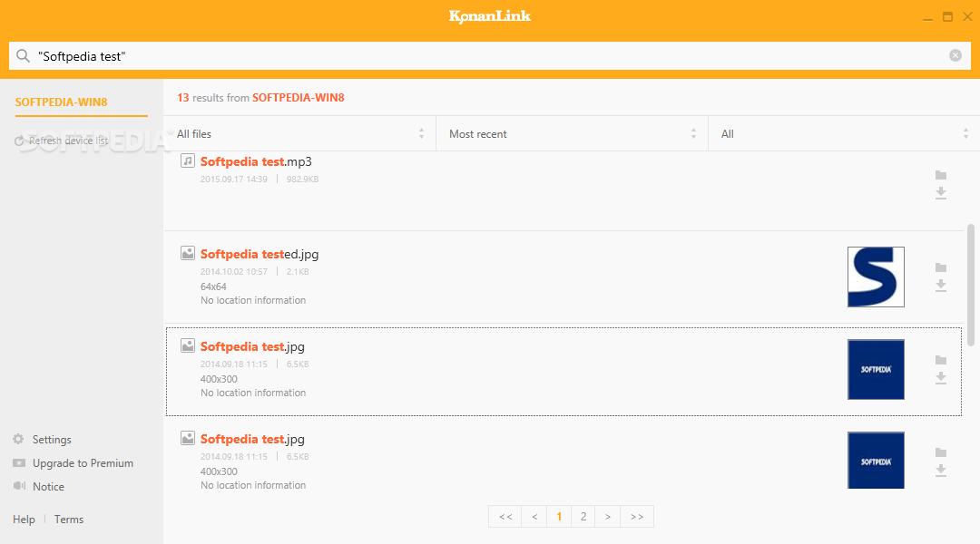980x544 pixels.
Task: Select the Softpedia tested.jpg file name
Action: click(x=260, y=254)
